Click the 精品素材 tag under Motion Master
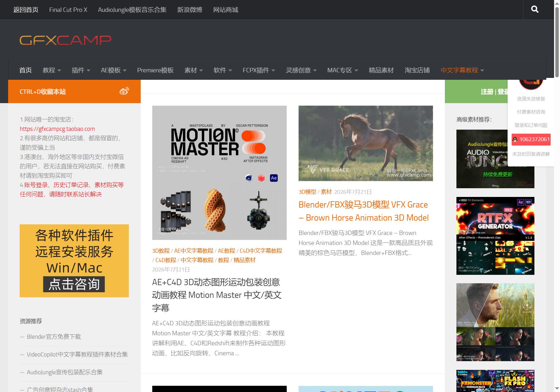This screenshot has height=392, width=560. [244, 260]
